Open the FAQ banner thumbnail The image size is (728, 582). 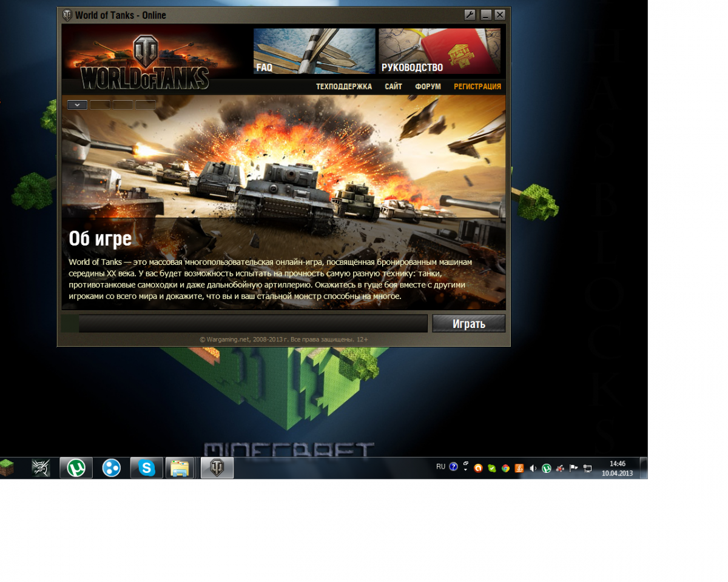pos(314,51)
